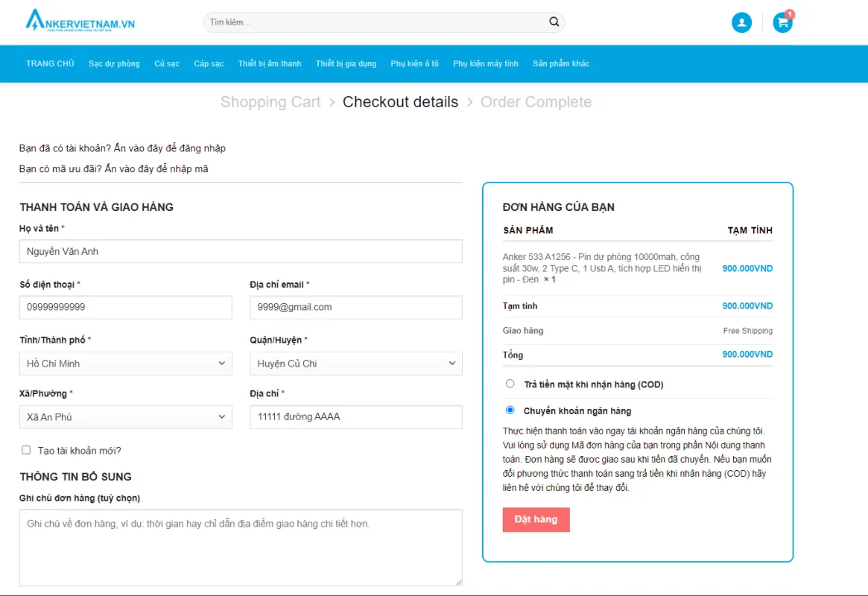
Task: Go back to Shopping Cart step
Action: [270, 102]
